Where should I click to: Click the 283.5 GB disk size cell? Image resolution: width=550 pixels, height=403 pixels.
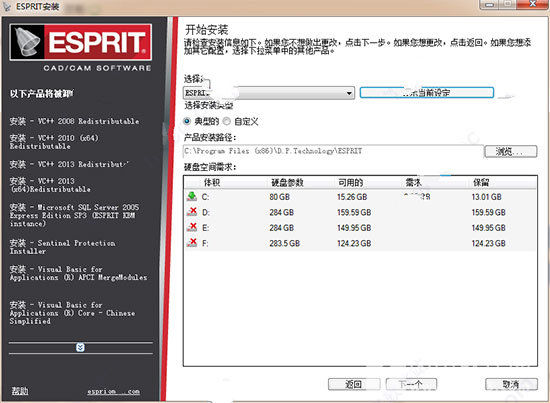tap(284, 243)
